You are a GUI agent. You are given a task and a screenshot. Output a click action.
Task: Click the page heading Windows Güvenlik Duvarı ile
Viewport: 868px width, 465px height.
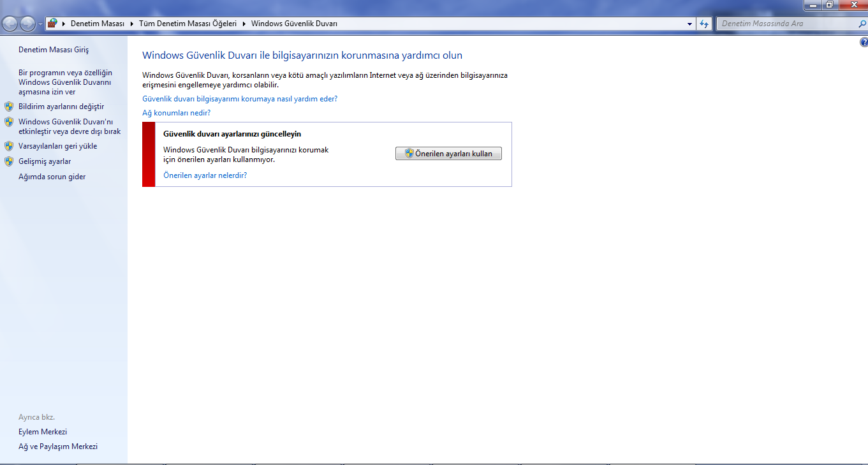click(x=302, y=55)
